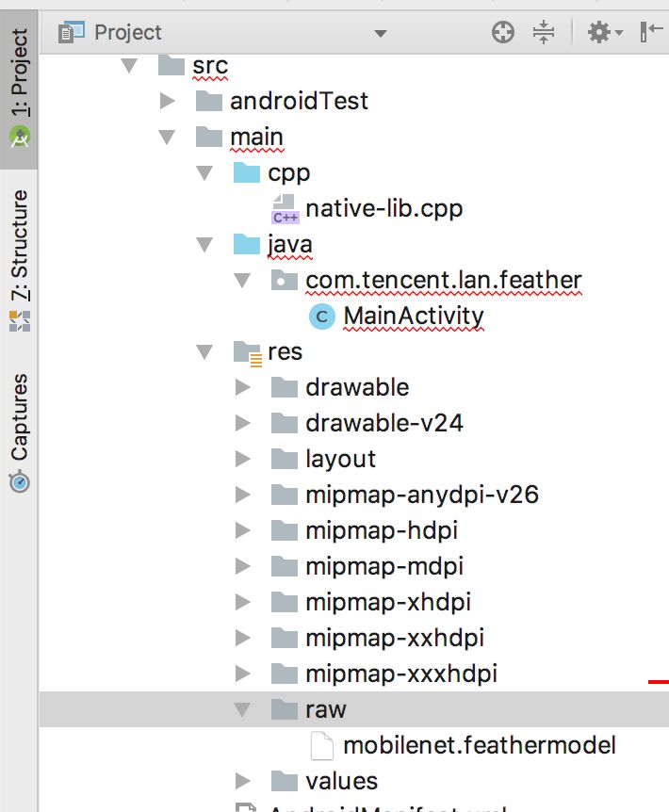
Task: Expand the mipmap-mdpi folder arrow
Action: click(242, 566)
